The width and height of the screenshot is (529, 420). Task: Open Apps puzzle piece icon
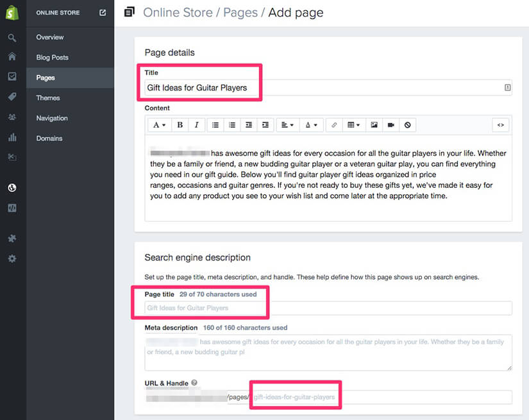tap(12, 239)
